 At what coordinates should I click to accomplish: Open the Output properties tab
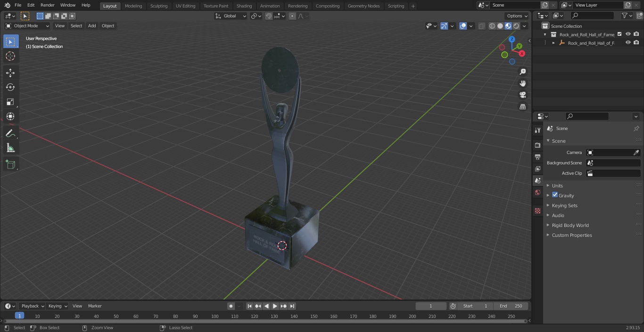click(537, 157)
